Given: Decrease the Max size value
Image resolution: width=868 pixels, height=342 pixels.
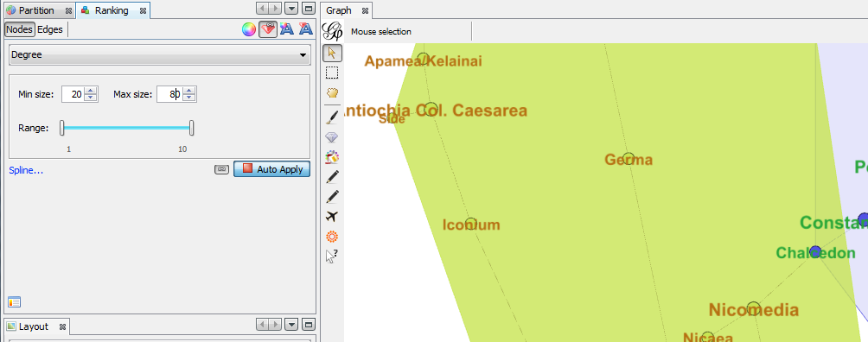Looking at the screenshot, I should (189, 98).
